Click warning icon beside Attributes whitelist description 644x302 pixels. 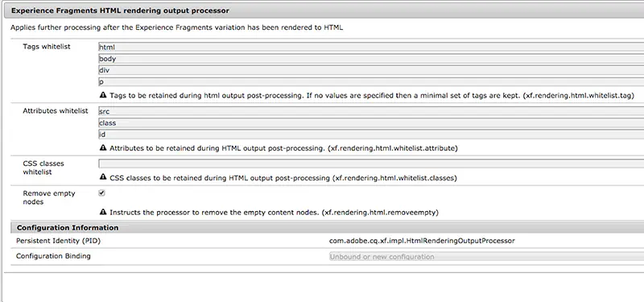103,148
